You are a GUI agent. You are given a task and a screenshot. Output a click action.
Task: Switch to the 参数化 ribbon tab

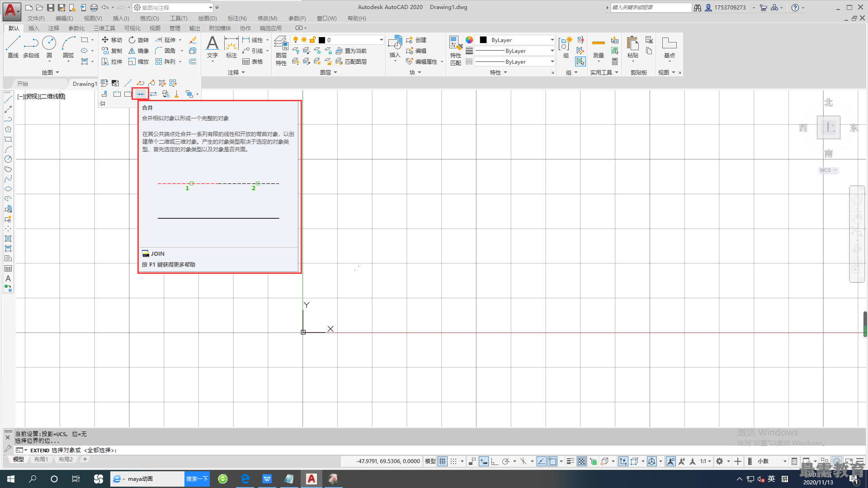(x=76, y=28)
